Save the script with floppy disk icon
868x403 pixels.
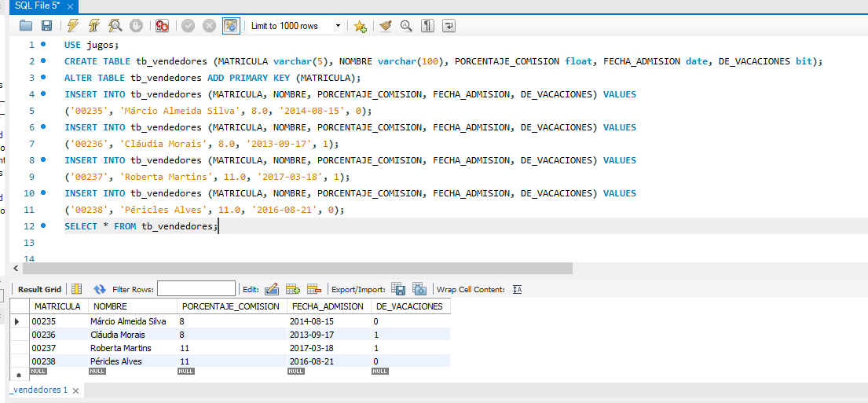(x=46, y=25)
